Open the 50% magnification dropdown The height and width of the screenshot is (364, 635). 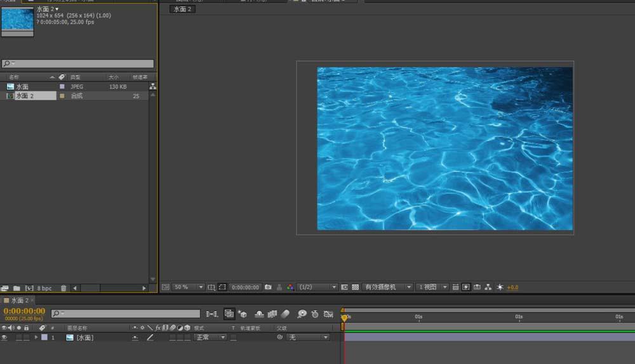(x=189, y=287)
